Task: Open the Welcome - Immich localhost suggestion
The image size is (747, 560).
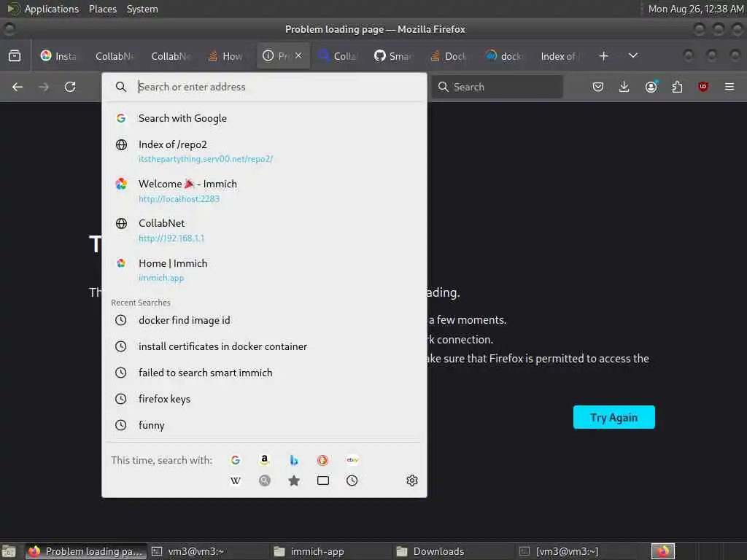Action: (264, 190)
